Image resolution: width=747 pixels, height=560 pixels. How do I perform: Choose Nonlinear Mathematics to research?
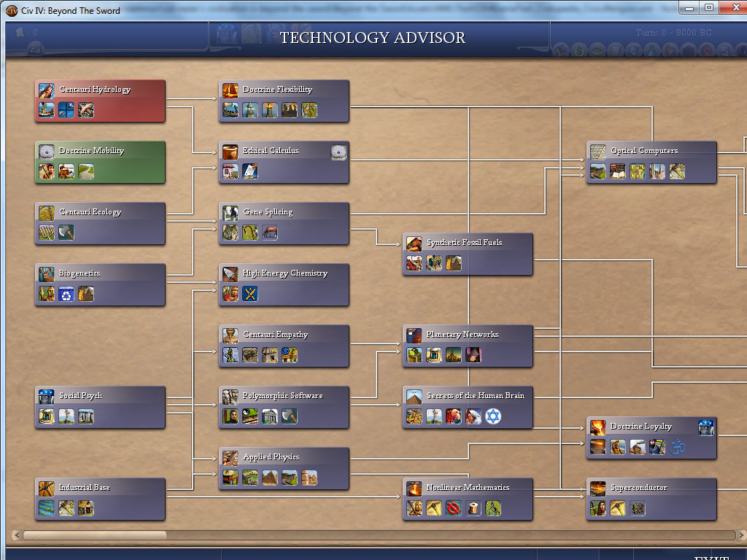(x=468, y=499)
